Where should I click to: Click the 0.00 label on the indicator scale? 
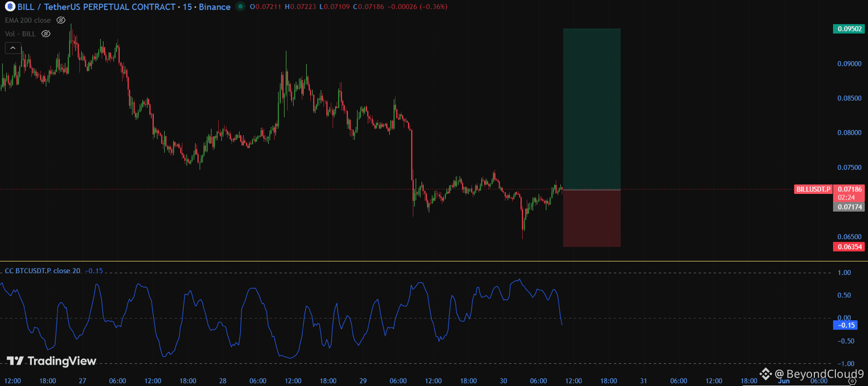844,318
